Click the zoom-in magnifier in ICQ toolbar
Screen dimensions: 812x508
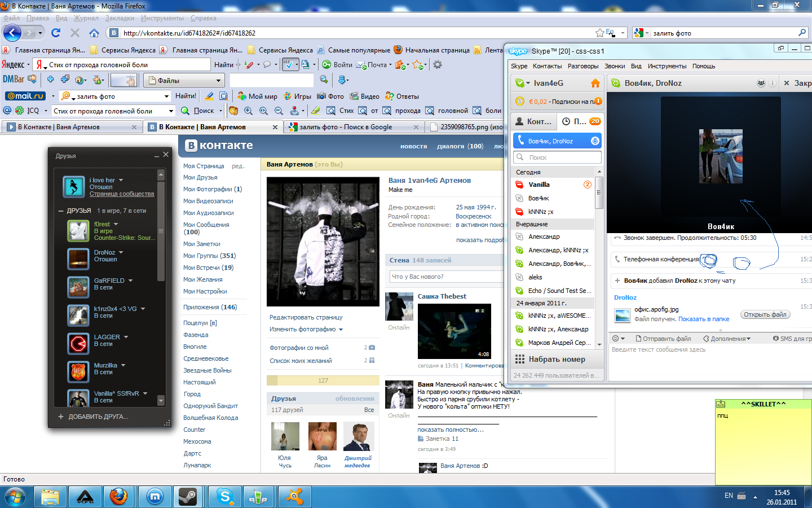point(248,111)
